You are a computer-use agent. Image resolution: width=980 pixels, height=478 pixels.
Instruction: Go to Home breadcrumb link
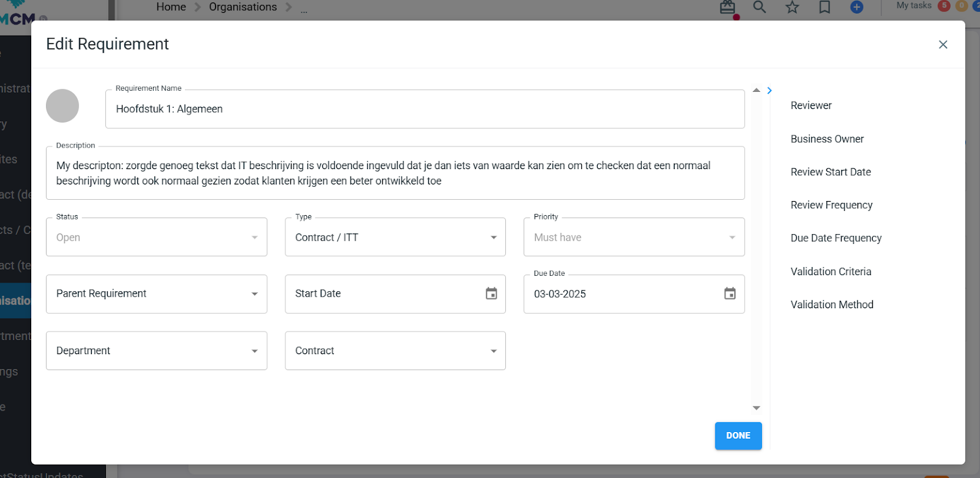click(171, 7)
